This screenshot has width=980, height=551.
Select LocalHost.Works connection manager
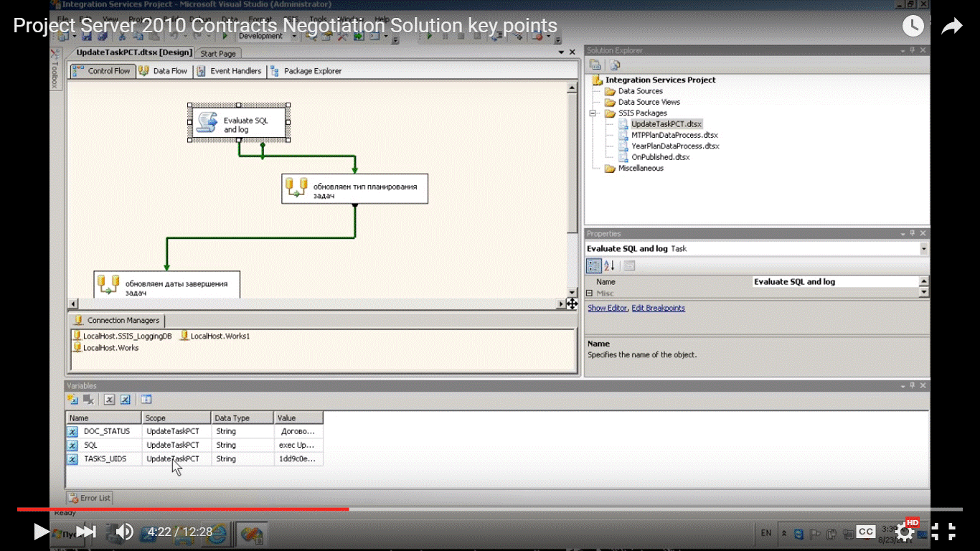105,348
